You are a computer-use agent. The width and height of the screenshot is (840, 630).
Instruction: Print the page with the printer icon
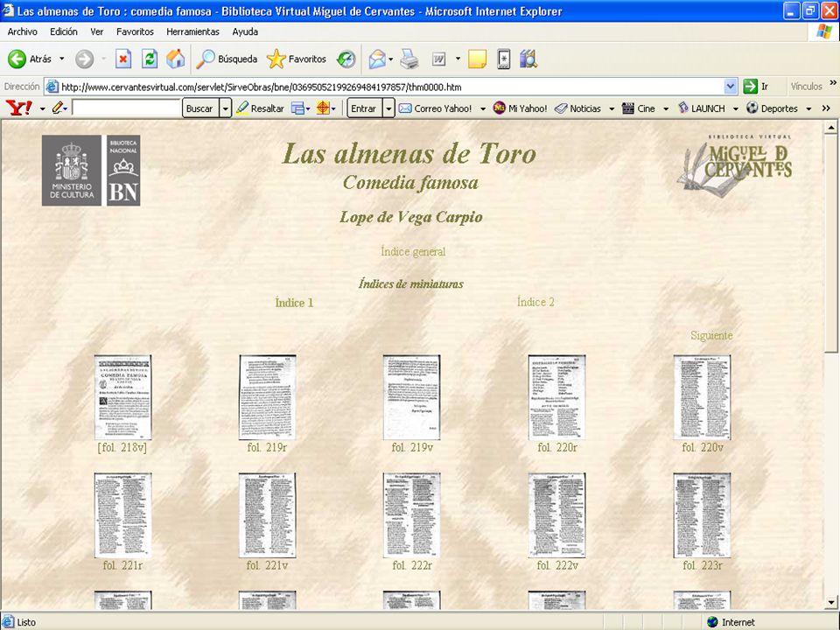[409, 59]
